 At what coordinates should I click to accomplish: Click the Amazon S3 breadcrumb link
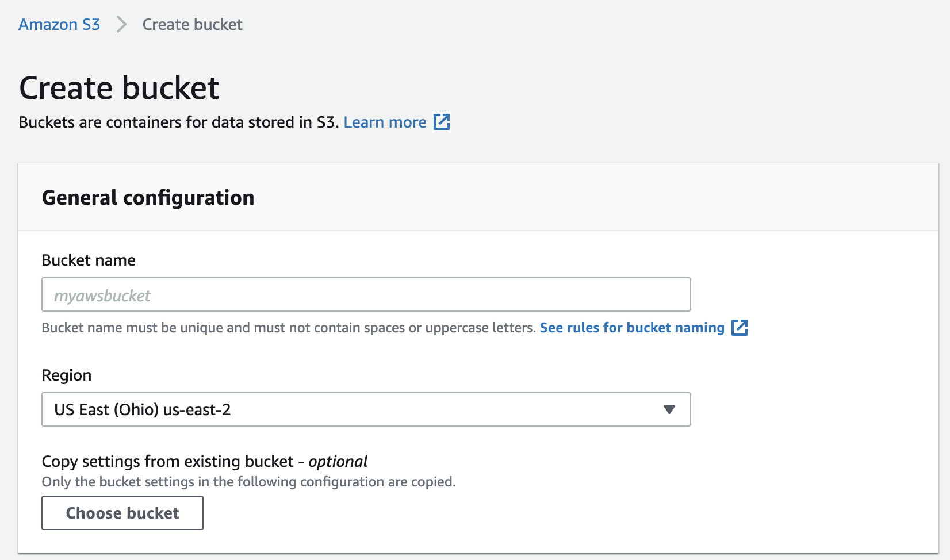pyautogui.click(x=59, y=24)
